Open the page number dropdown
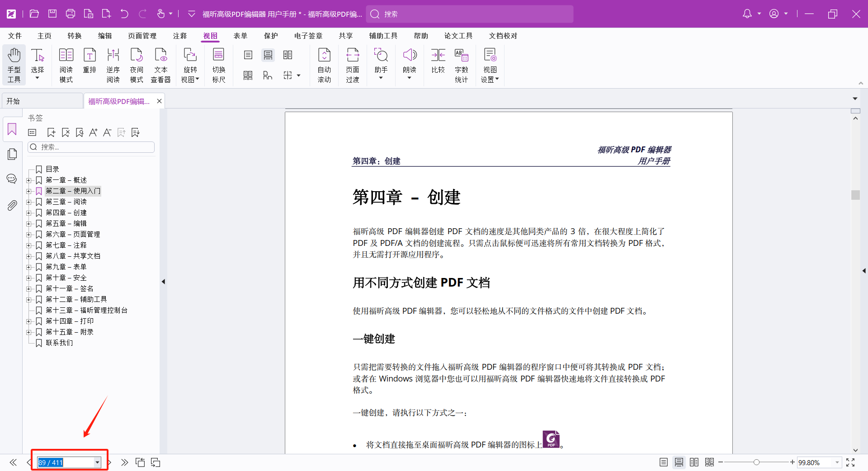Viewport: 868px width, 471px height. pyautogui.click(x=97, y=462)
